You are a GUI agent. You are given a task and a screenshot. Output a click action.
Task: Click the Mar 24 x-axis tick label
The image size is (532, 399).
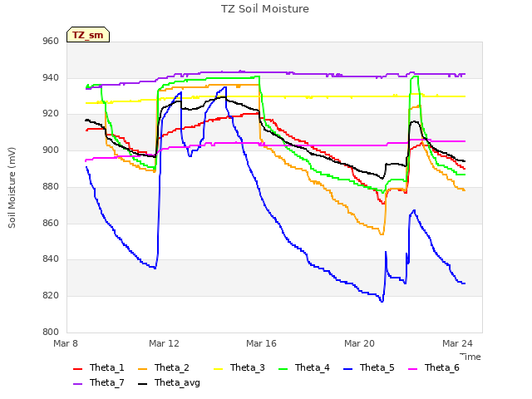[457, 343]
